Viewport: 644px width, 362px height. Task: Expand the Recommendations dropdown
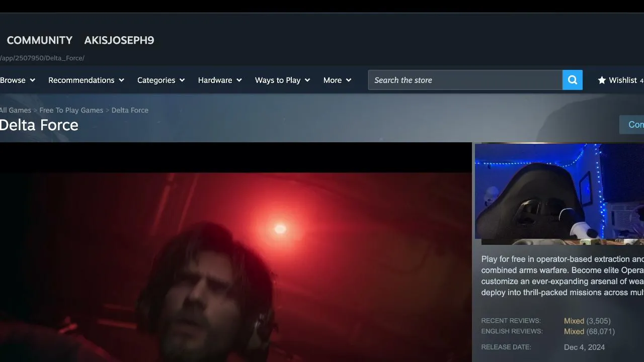pyautogui.click(x=86, y=80)
